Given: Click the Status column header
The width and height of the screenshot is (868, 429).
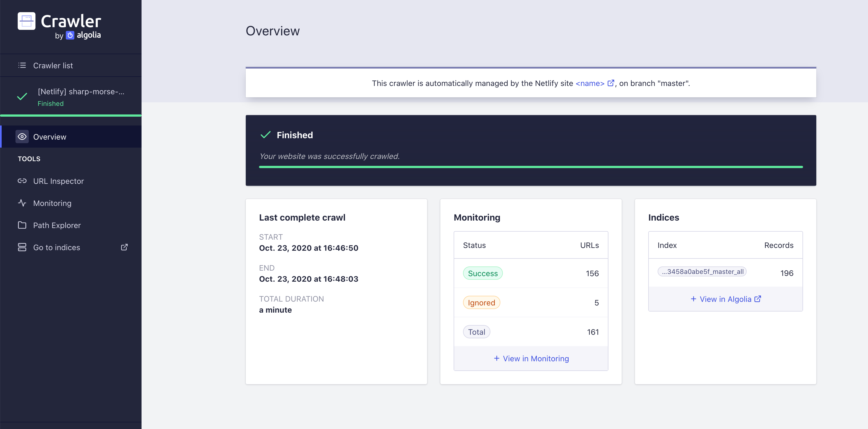Looking at the screenshot, I should (x=474, y=245).
